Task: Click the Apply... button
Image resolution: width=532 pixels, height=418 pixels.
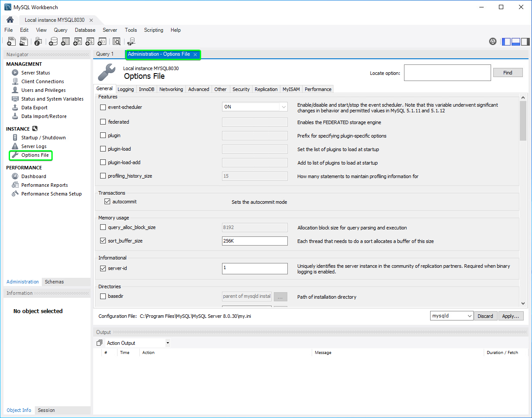Action: (x=511, y=316)
